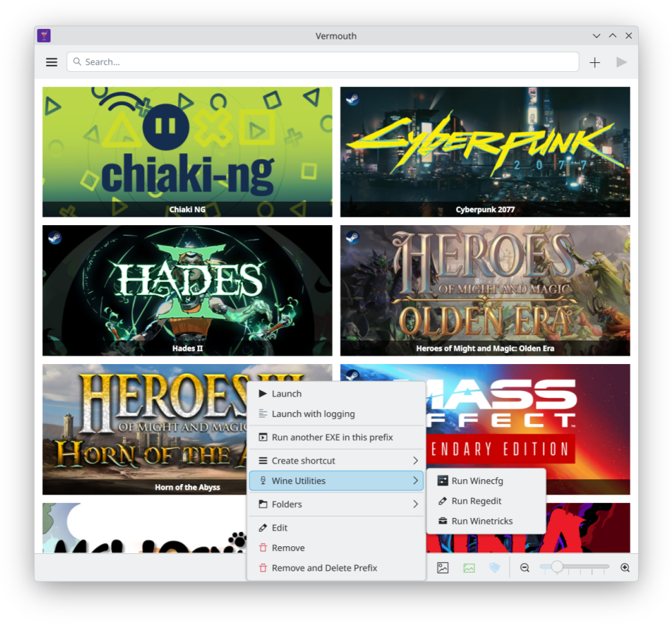Click the chevron next to Folders

415,504
